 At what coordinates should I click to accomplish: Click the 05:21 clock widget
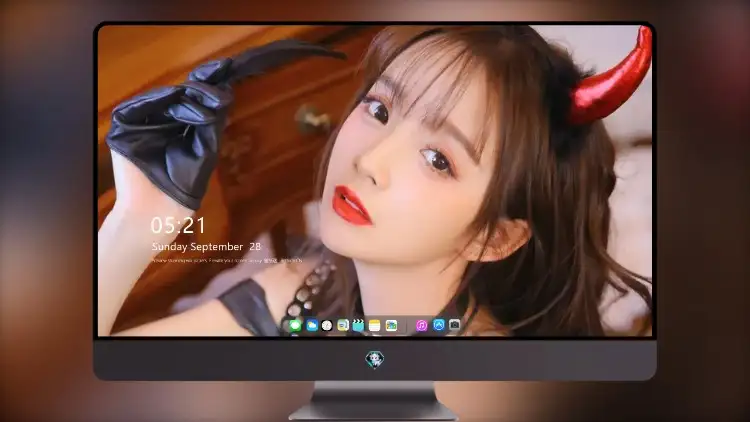(x=178, y=225)
